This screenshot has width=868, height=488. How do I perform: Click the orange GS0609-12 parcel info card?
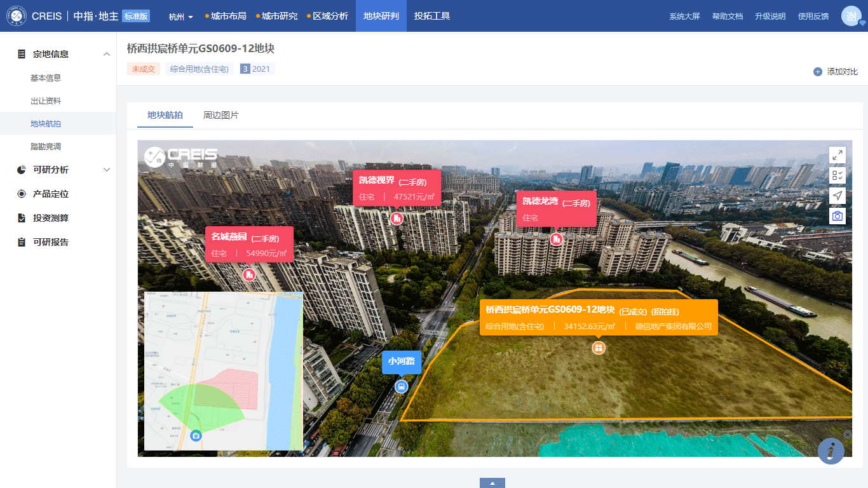[x=599, y=317]
